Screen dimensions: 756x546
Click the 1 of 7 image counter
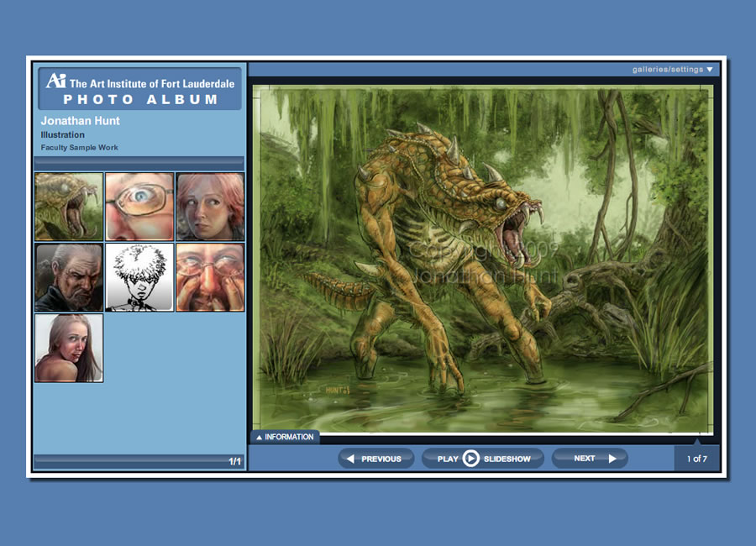(696, 459)
